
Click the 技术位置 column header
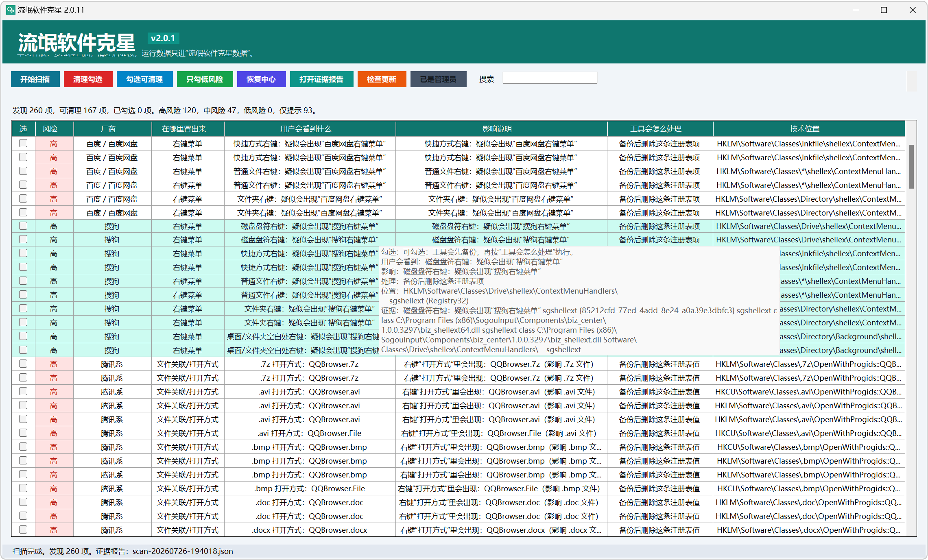tap(809, 129)
